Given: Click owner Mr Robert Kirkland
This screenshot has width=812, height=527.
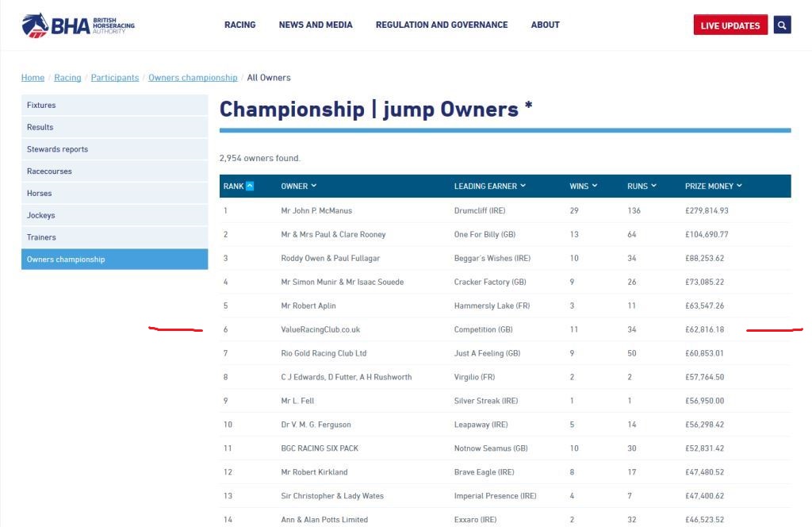Looking at the screenshot, I should click(x=314, y=472).
